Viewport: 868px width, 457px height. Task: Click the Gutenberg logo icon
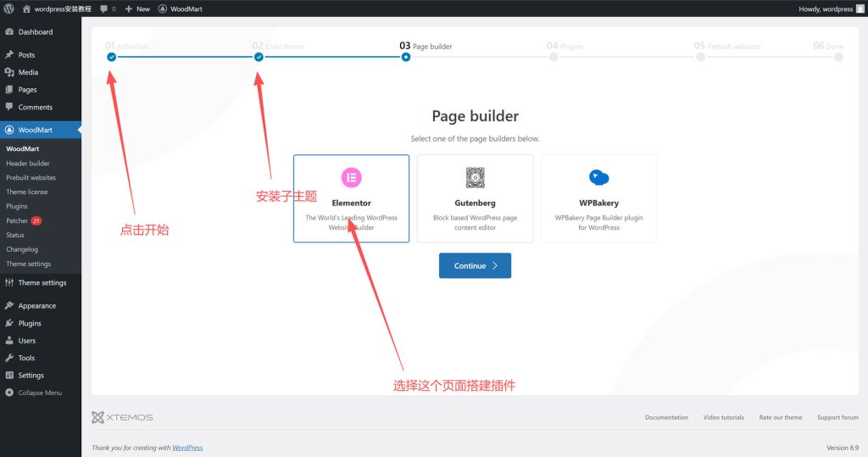coord(475,177)
